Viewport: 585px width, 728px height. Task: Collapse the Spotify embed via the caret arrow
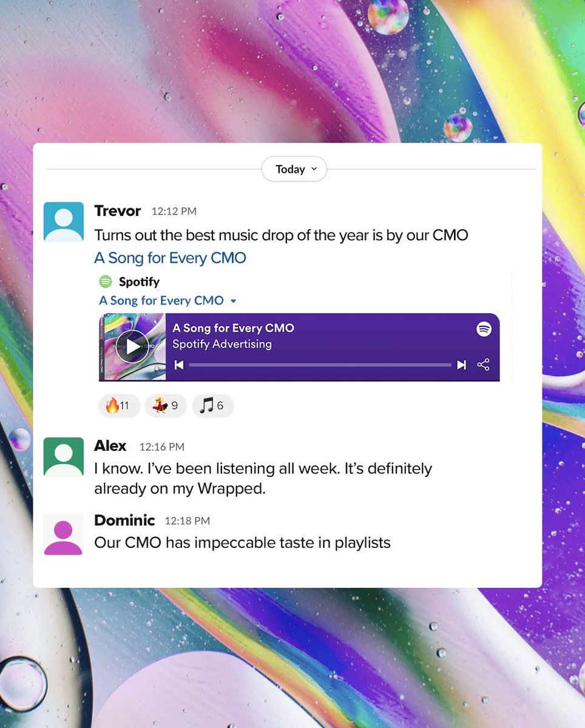point(234,301)
